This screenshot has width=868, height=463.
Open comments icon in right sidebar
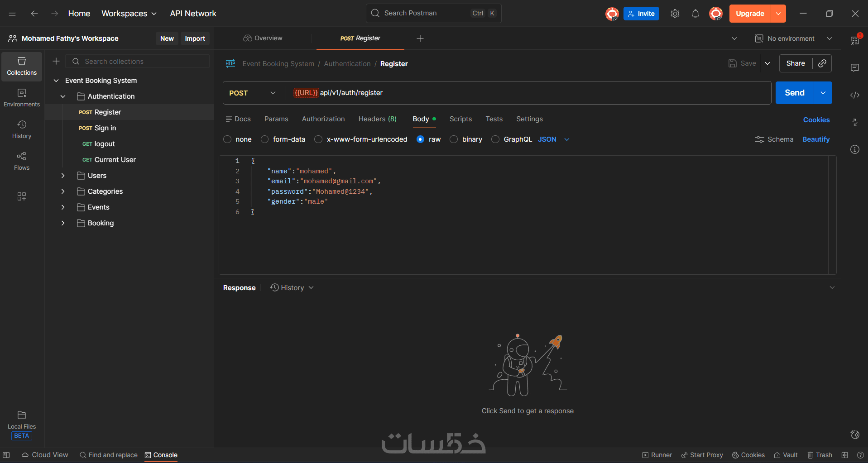tap(855, 68)
